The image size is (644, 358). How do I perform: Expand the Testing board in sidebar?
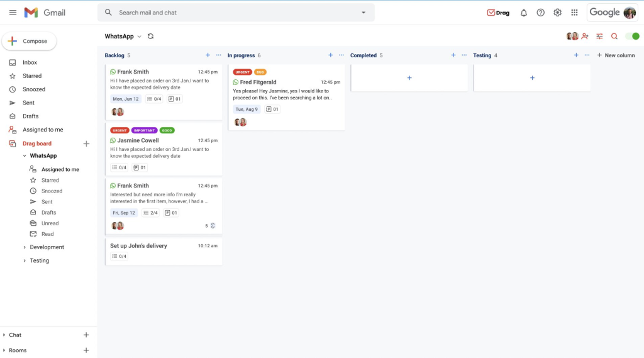click(x=25, y=260)
